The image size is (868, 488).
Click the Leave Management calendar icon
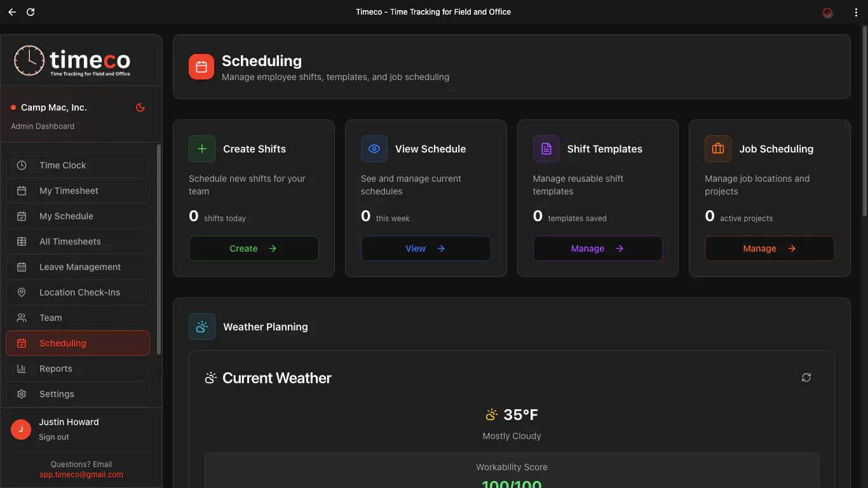[x=22, y=267]
